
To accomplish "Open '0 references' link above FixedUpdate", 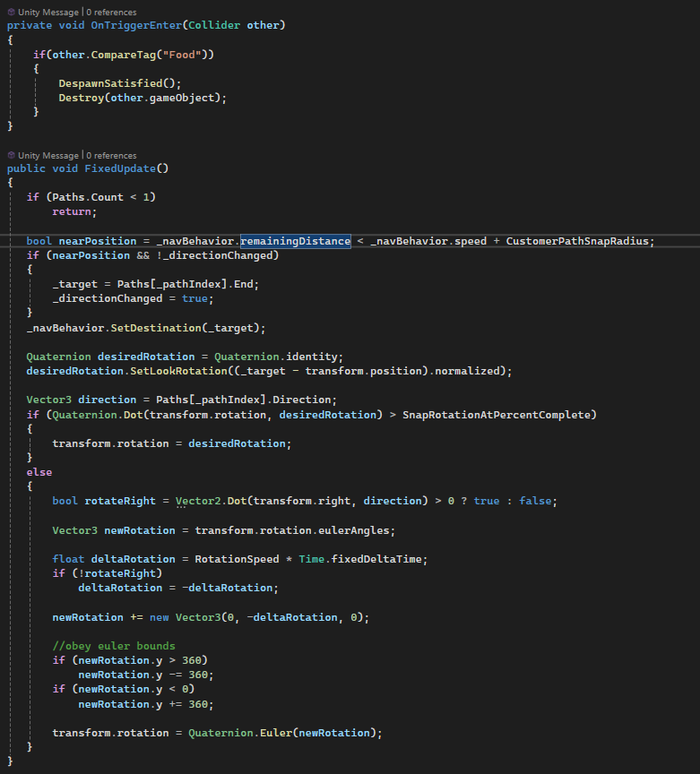I will [x=112, y=156].
